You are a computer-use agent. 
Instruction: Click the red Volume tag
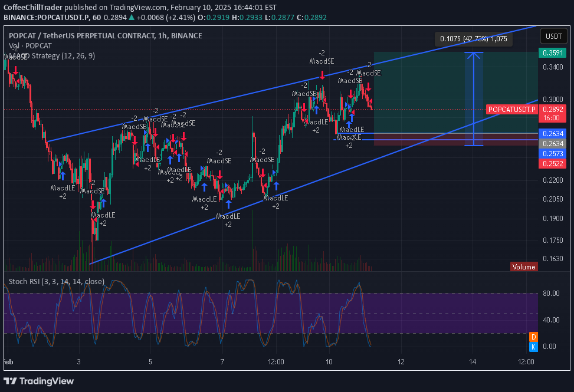tap(523, 266)
